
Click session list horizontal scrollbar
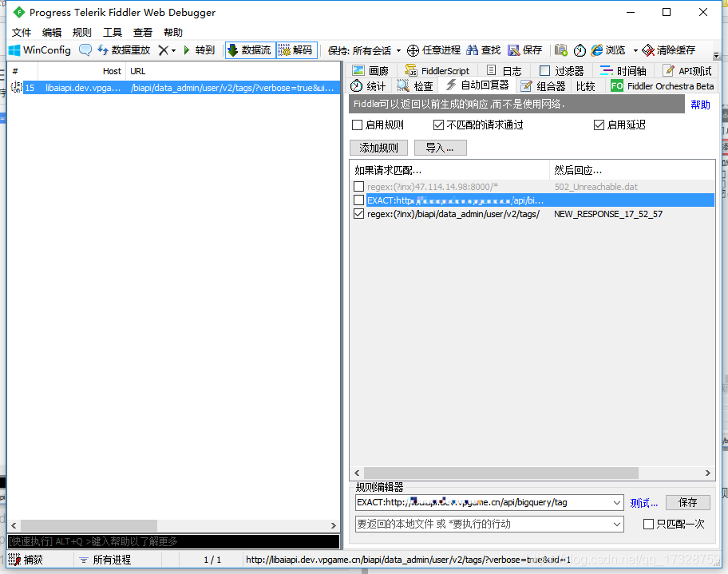point(89,525)
